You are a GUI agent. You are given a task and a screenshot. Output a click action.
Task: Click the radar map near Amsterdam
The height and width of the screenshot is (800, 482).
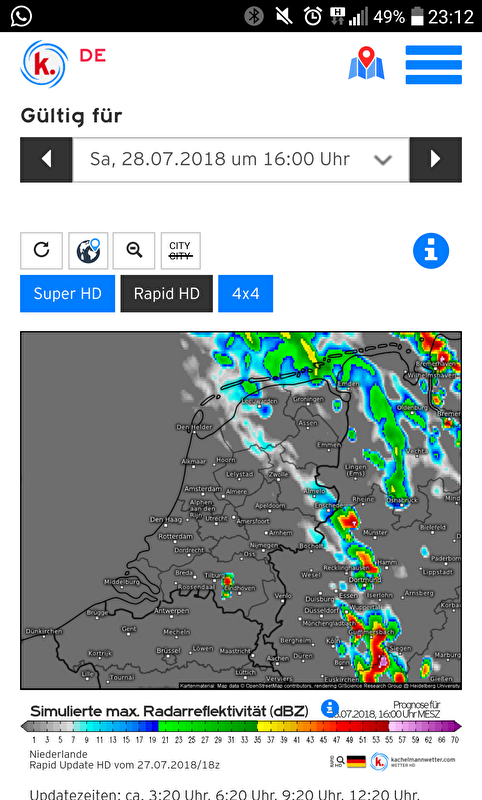point(203,488)
